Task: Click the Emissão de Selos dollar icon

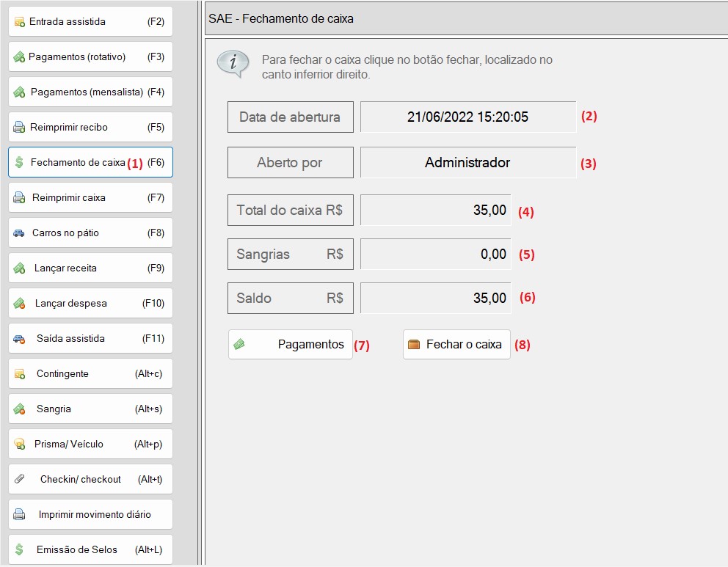Action: [x=19, y=549]
